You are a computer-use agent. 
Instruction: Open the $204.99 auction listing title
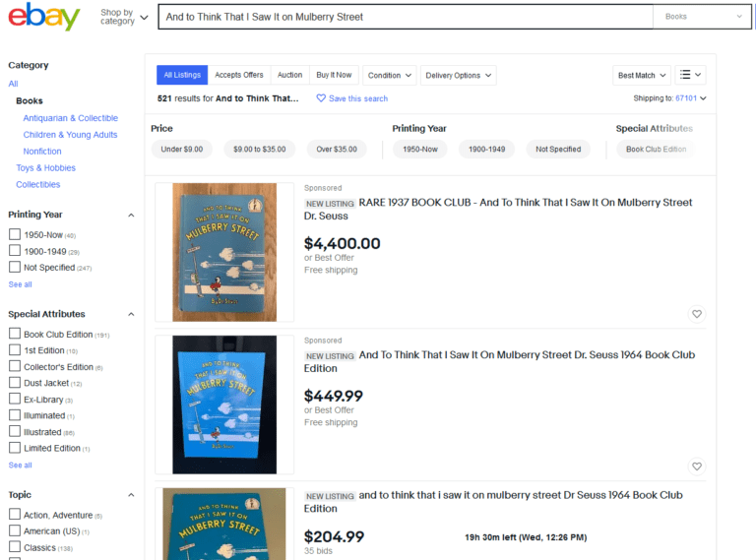[493, 502]
